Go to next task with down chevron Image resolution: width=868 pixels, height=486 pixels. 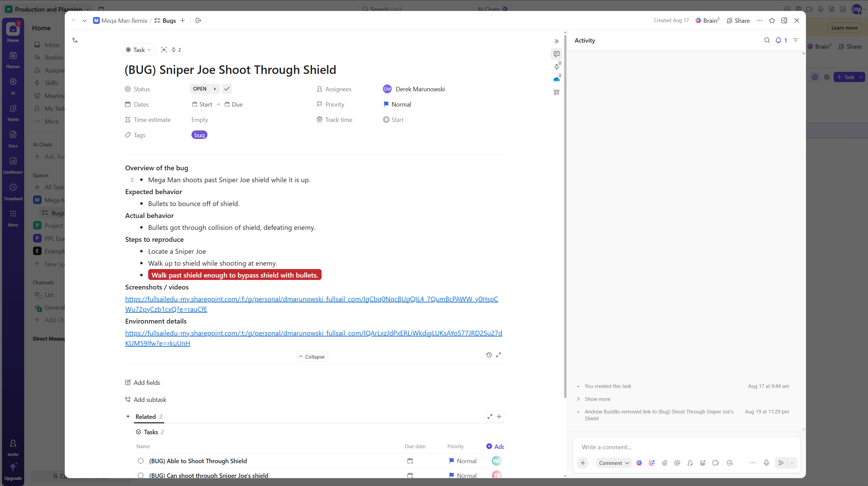click(84, 20)
